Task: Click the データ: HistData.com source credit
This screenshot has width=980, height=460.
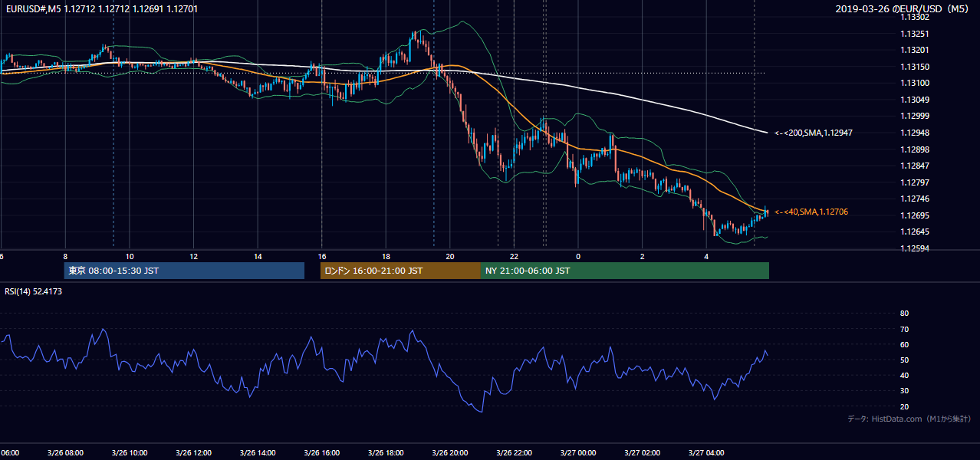Action: click(x=909, y=419)
